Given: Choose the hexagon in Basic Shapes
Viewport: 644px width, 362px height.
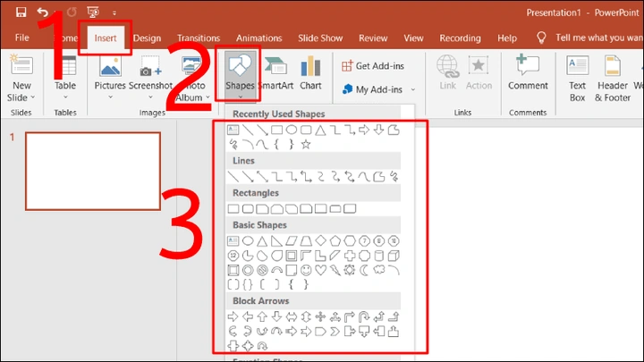Looking at the screenshot, I should pyautogui.click(x=350, y=241).
